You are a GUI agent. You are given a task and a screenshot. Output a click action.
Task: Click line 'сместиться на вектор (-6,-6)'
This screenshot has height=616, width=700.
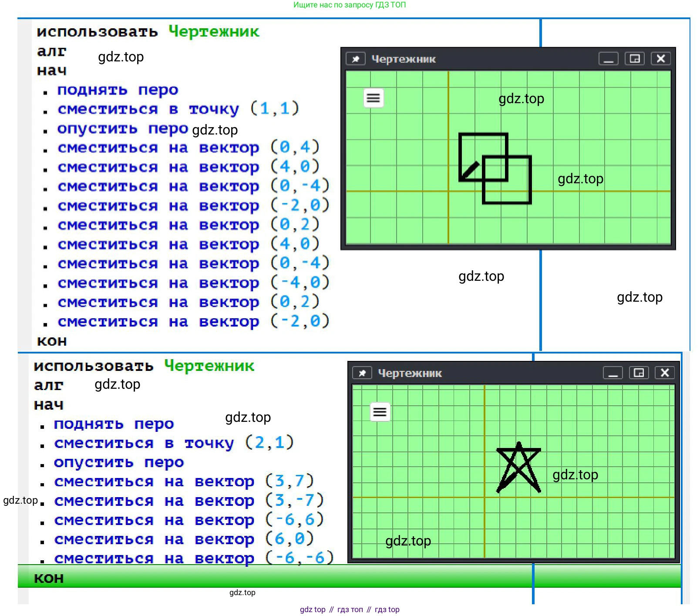click(194, 558)
